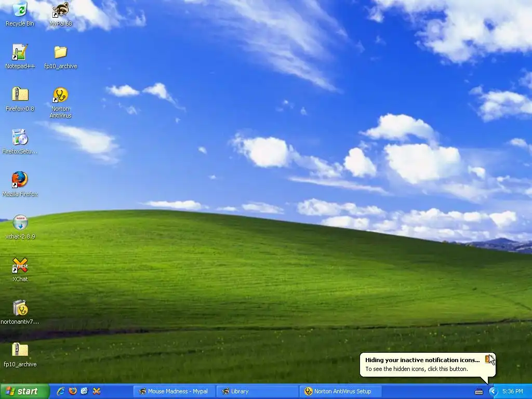Click third Quick Launch icon beside Firefox
The height and width of the screenshot is (399, 532).
tap(85, 391)
